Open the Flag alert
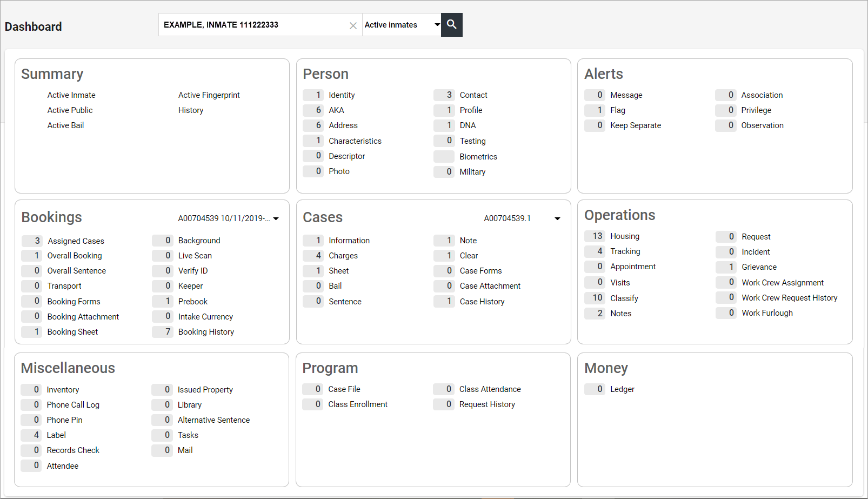 [618, 110]
